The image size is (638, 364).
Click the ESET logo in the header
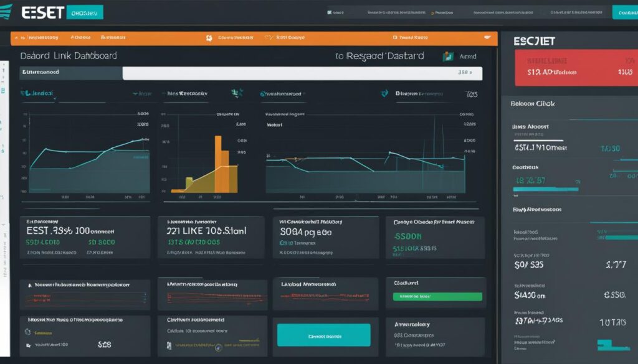[x=42, y=12]
